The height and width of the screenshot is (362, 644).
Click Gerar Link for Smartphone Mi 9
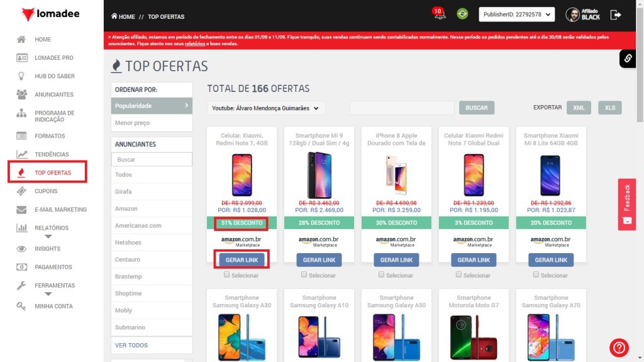[319, 260]
